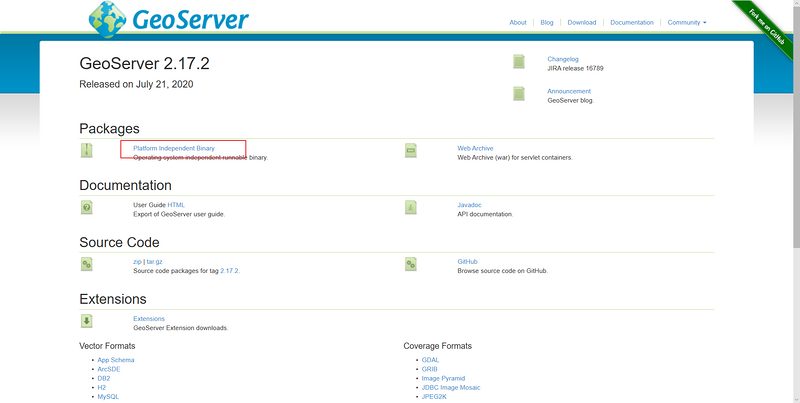
Task: Click the 'JIRA release 16789' text
Action: [x=576, y=68]
